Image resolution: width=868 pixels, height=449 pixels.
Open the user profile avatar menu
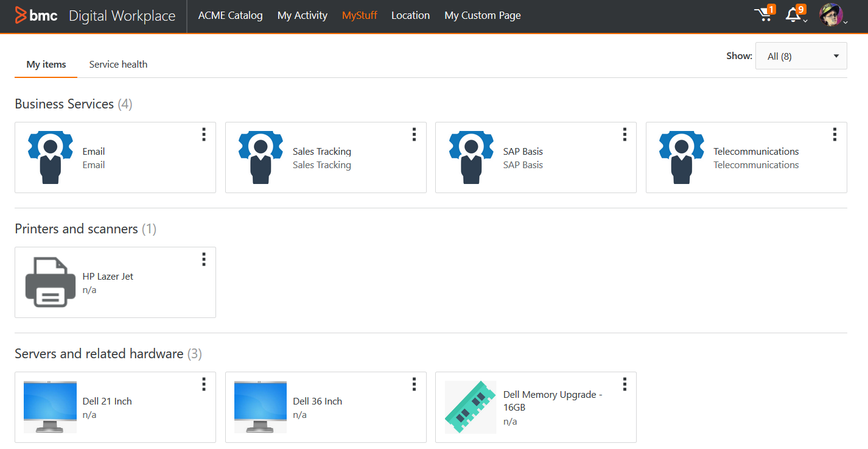[831, 15]
